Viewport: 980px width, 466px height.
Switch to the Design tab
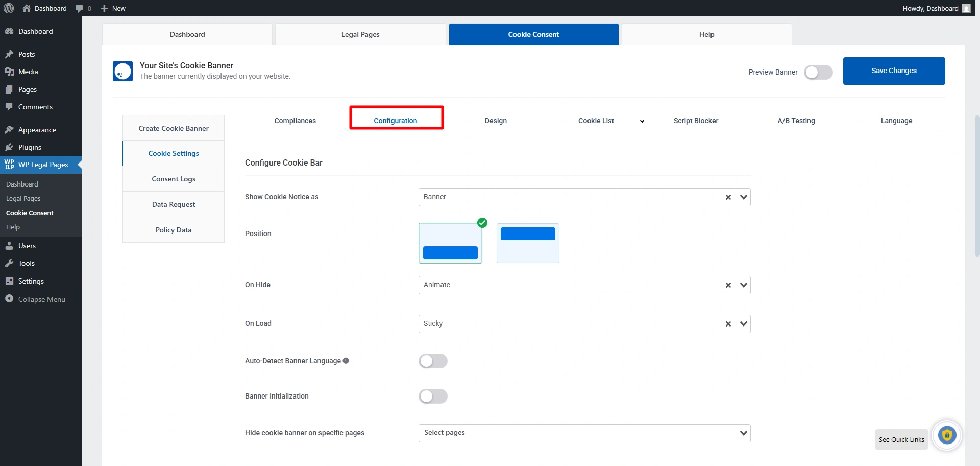pos(496,121)
